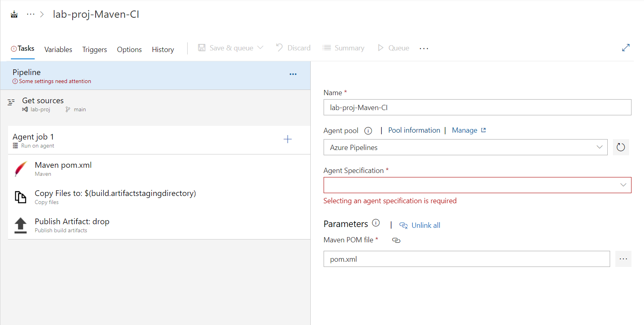Open the Pipeline row ellipsis menu

293,74
